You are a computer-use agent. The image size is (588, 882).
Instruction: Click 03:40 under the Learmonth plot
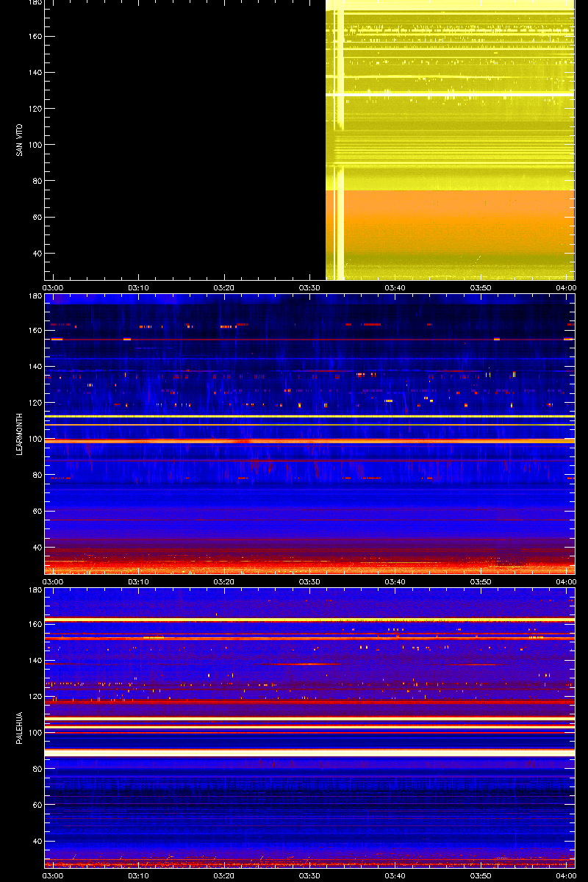pos(395,581)
